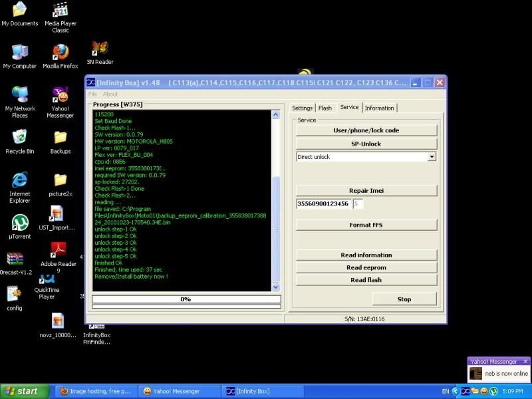Click the Repair Imei button
The height and width of the screenshot is (399, 532).
click(366, 191)
